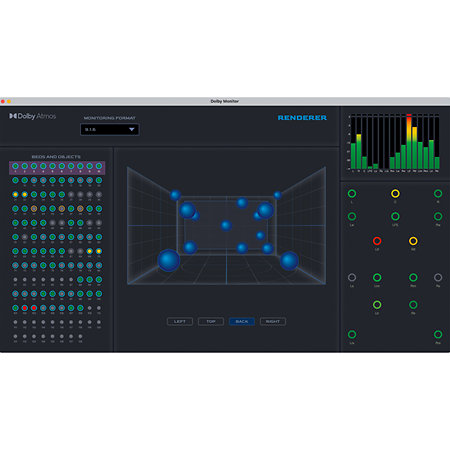Image resolution: width=450 pixels, height=450 pixels.
Task: Click object indicator 20
Action: point(99,180)
